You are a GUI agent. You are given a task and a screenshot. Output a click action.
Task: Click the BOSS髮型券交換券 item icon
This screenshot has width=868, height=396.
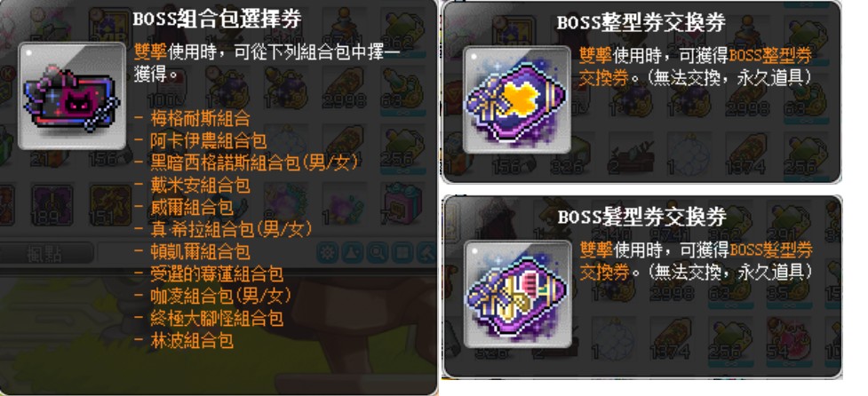[517, 294]
